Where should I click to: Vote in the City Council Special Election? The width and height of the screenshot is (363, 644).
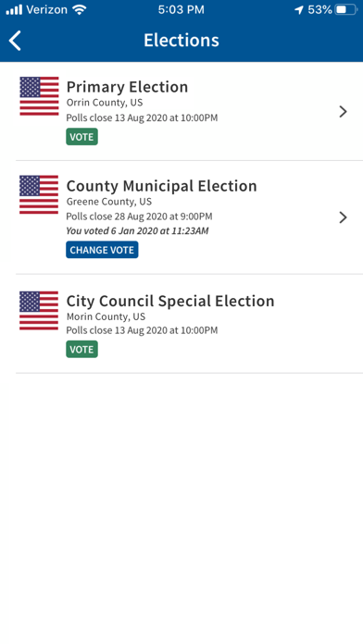pyautogui.click(x=81, y=349)
